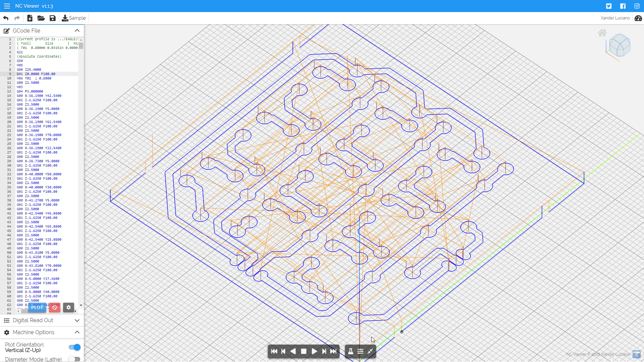Screen dimensions: 644x362
Task: Enable Diameter Mode (Lathe) switch
Action: [74, 359]
